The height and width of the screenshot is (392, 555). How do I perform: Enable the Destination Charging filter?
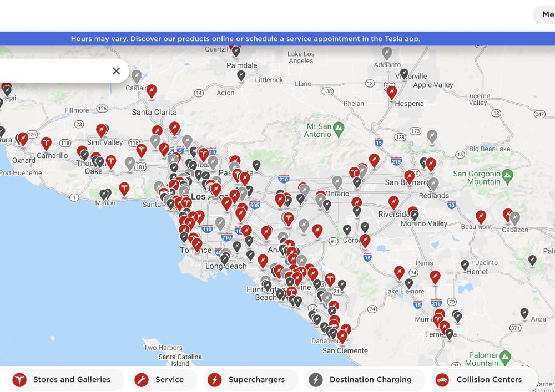tap(361, 380)
